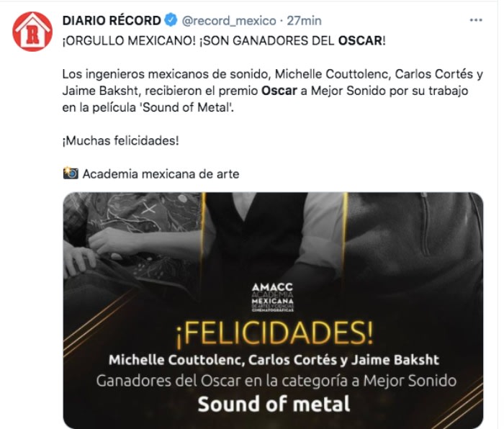This screenshot has height=429, width=504.
Task: Click 'Ganadores del Oscar' caption in image
Action: pos(168,381)
